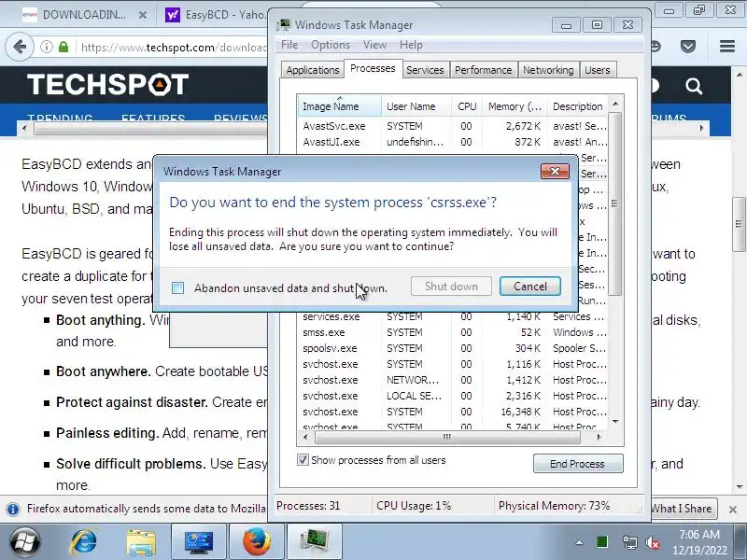Sort processes by Memory column
The height and width of the screenshot is (560, 747).
pyautogui.click(x=515, y=106)
